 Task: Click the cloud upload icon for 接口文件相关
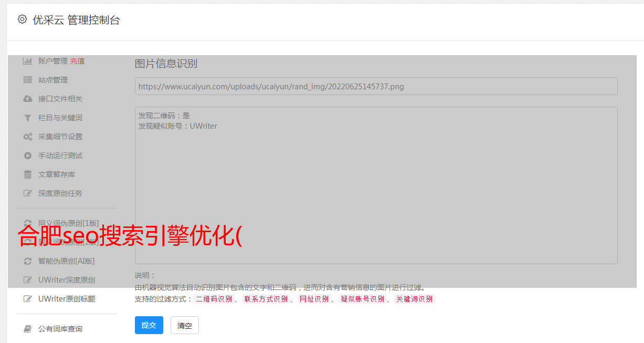(28, 99)
